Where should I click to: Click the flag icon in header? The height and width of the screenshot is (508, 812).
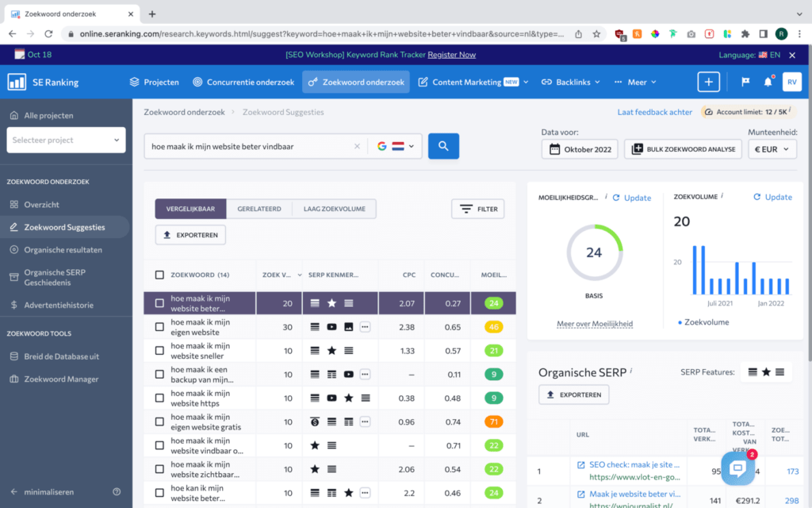[x=745, y=82]
